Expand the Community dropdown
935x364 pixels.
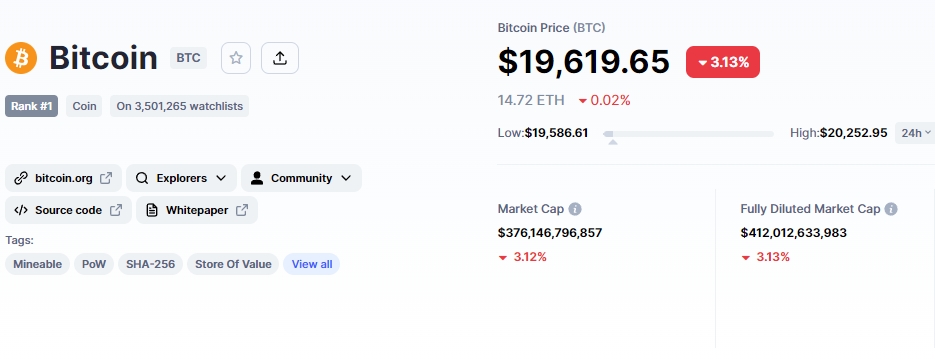tap(301, 178)
